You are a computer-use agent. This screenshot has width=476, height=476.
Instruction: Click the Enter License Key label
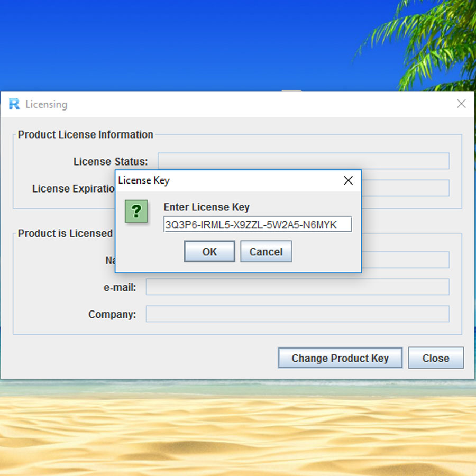[206, 207]
